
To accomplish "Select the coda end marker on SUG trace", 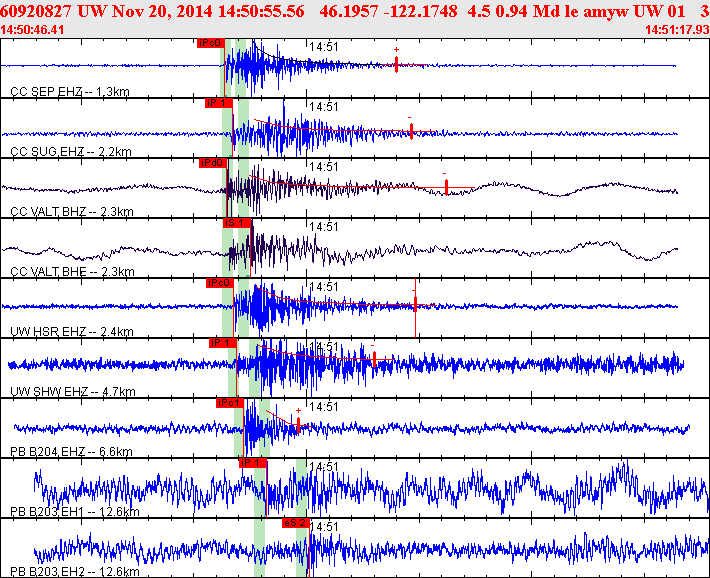I will [x=411, y=131].
